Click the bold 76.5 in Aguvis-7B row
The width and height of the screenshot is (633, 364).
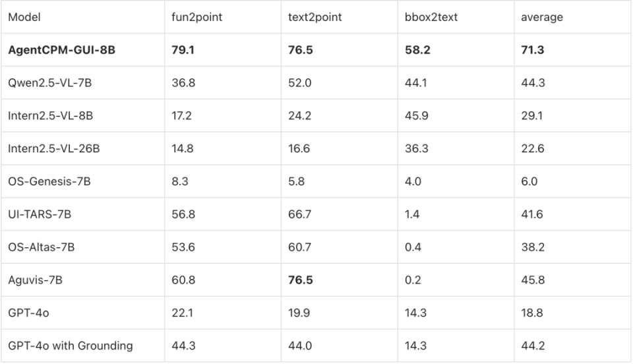[300, 280]
